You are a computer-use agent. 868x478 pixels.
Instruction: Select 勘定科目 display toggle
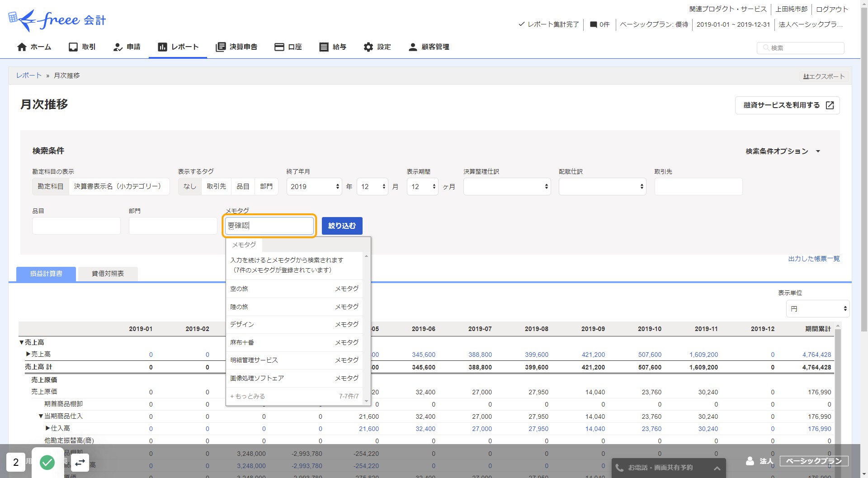click(51, 186)
